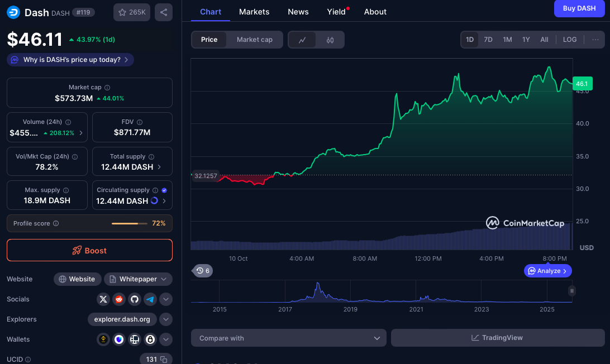This screenshot has height=364, width=610.
Task: Open the explorer.dash.org link
Action: 122,319
